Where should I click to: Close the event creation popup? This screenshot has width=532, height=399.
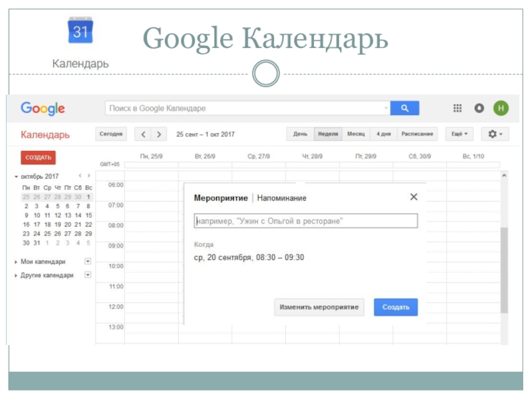pos(414,197)
